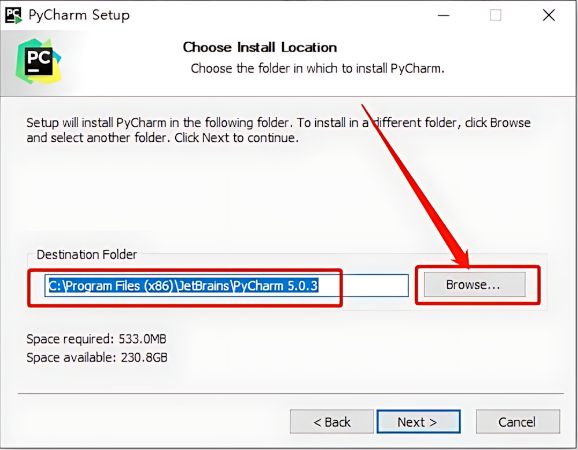Click the highlighted install path text

click(x=183, y=286)
